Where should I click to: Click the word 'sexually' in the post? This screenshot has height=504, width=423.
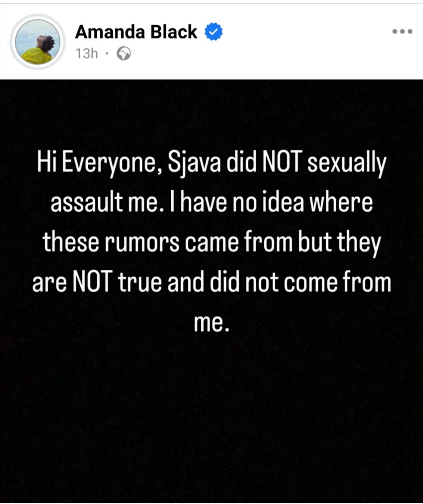point(346,163)
